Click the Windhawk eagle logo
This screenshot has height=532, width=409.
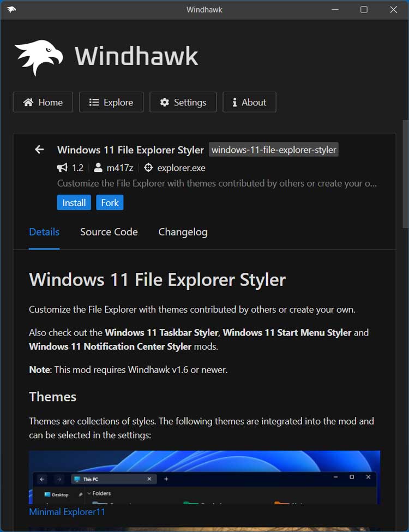(39, 57)
